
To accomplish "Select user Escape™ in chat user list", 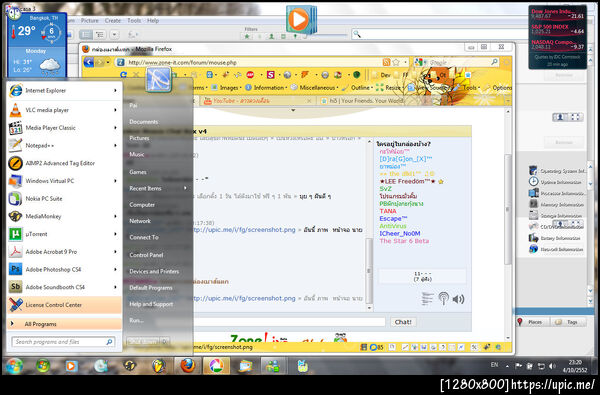I will (393, 219).
